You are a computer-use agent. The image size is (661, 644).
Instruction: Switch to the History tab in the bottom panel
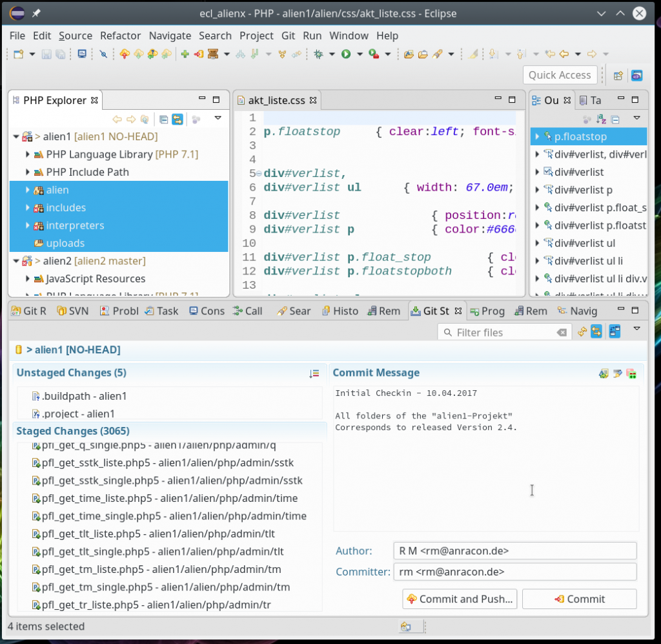click(340, 311)
